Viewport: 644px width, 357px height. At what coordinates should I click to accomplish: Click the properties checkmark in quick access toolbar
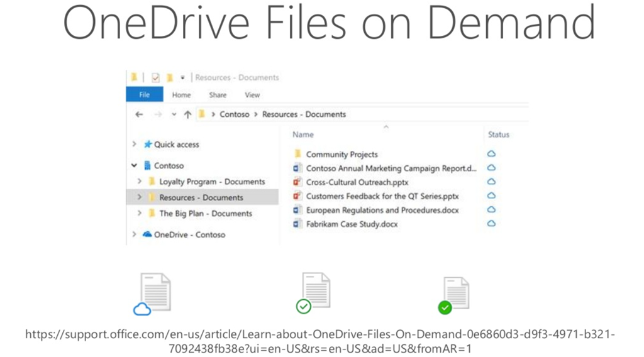[156, 77]
